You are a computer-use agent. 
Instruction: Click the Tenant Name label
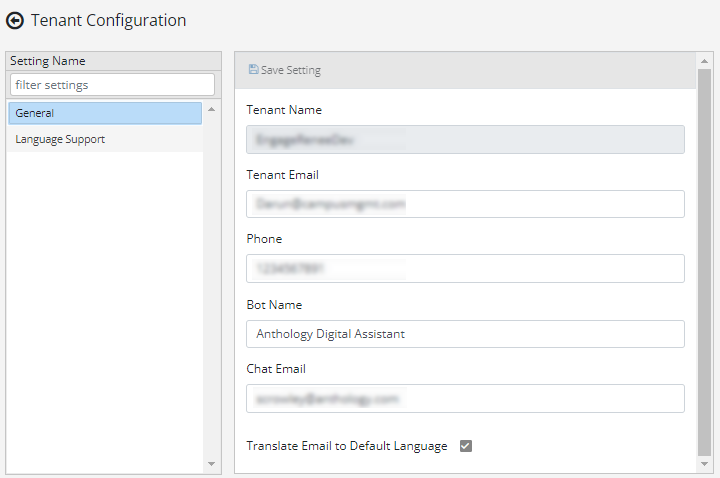point(284,110)
